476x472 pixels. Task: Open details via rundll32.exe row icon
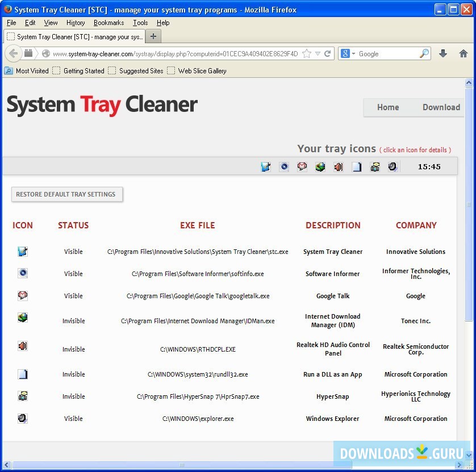(23, 374)
